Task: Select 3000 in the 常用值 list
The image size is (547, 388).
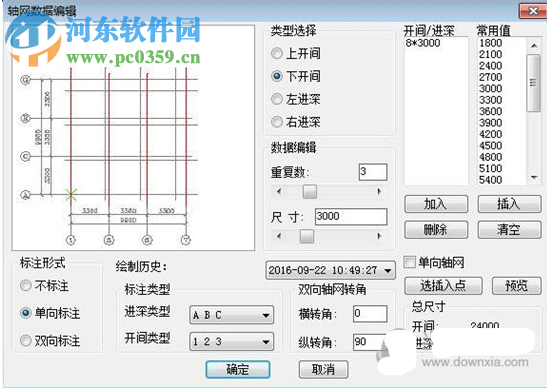Action: [x=490, y=89]
